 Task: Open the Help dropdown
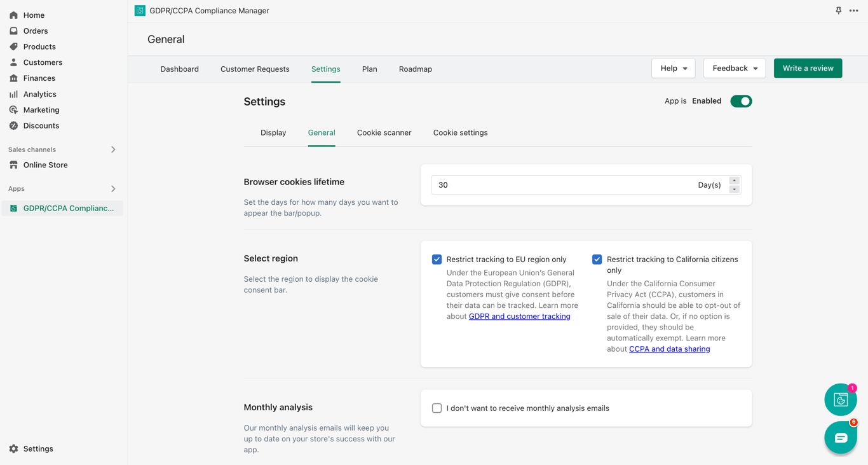673,69
